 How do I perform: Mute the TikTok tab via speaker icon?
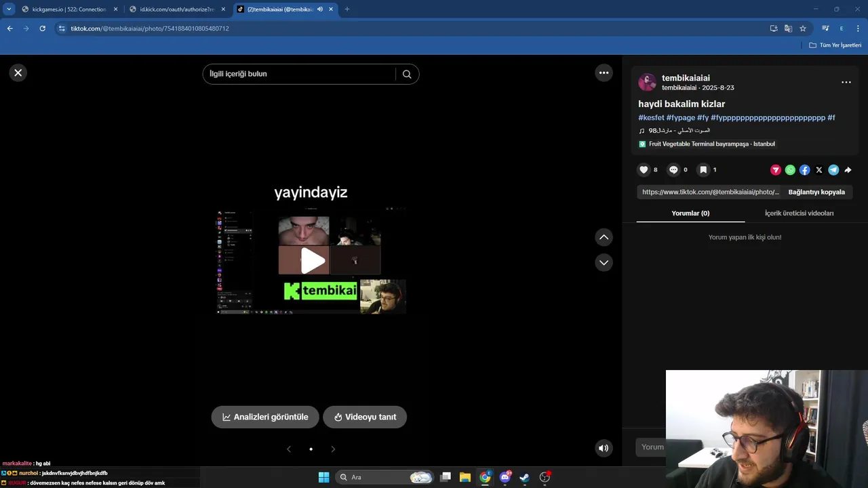coord(319,9)
